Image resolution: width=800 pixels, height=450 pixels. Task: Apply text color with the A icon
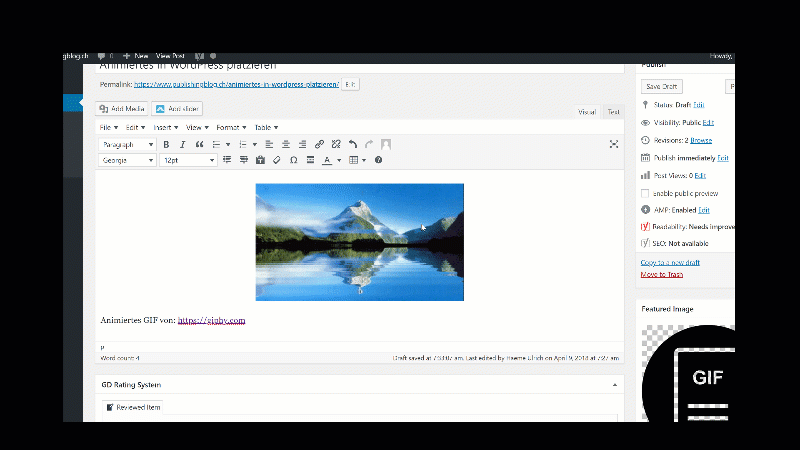pos(327,160)
